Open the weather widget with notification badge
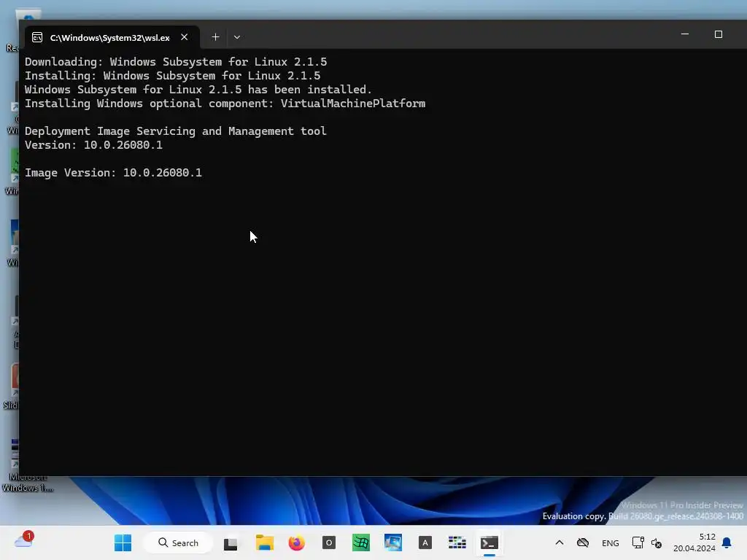Image resolution: width=747 pixels, height=560 pixels. click(x=24, y=540)
